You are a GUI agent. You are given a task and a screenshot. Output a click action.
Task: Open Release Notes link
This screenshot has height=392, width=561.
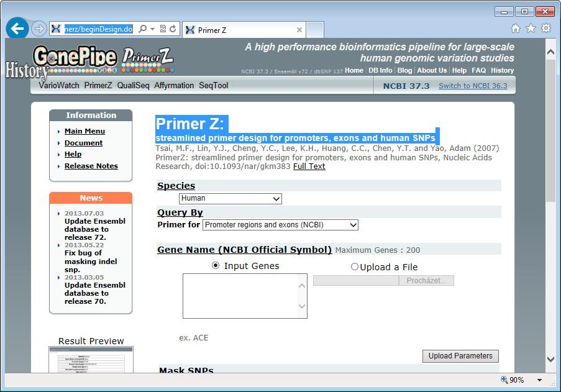(x=91, y=166)
